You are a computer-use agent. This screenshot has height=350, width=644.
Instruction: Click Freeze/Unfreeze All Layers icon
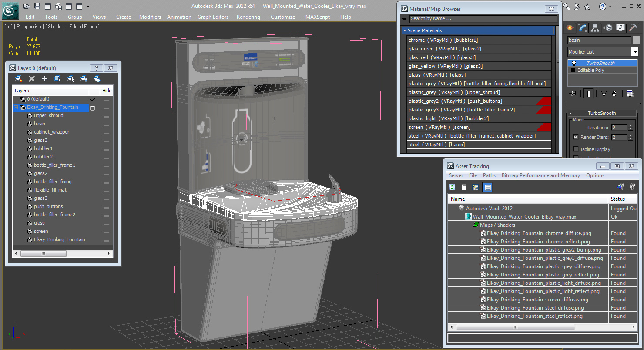click(97, 79)
